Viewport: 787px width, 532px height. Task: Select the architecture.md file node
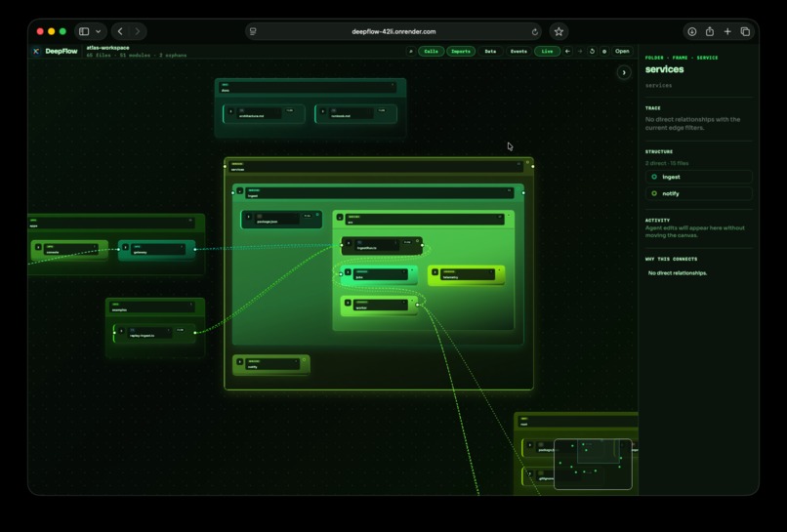(264, 113)
